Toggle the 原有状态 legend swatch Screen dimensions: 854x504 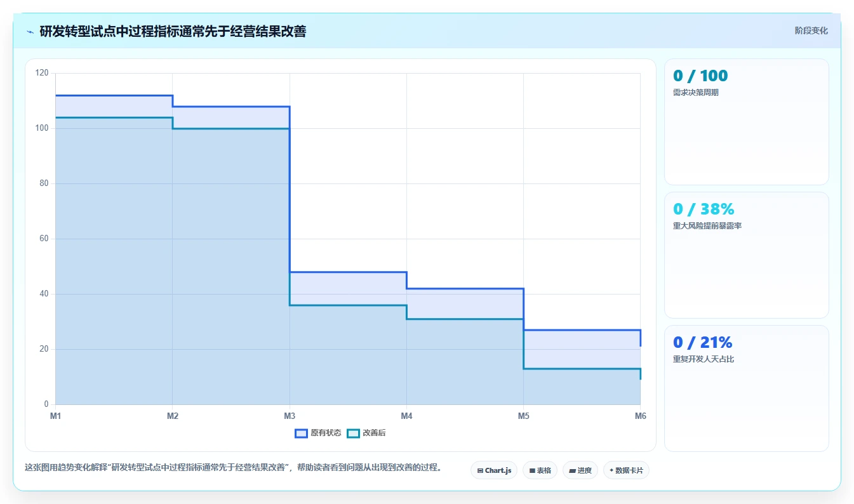[x=301, y=433]
